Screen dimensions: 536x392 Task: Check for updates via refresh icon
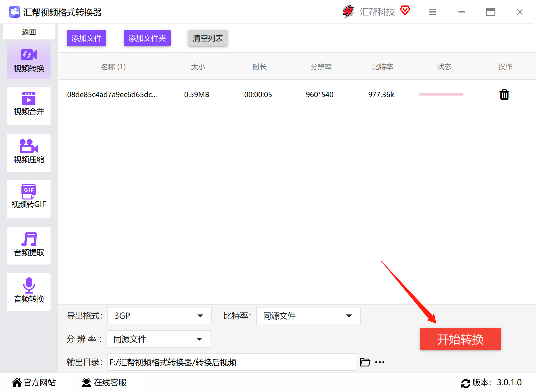coord(465,383)
